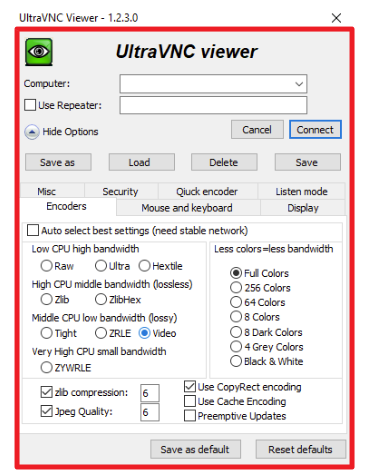The height and width of the screenshot is (475, 367).
Task: Select the Zlib encoder option
Action: click(x=46, y=299)
